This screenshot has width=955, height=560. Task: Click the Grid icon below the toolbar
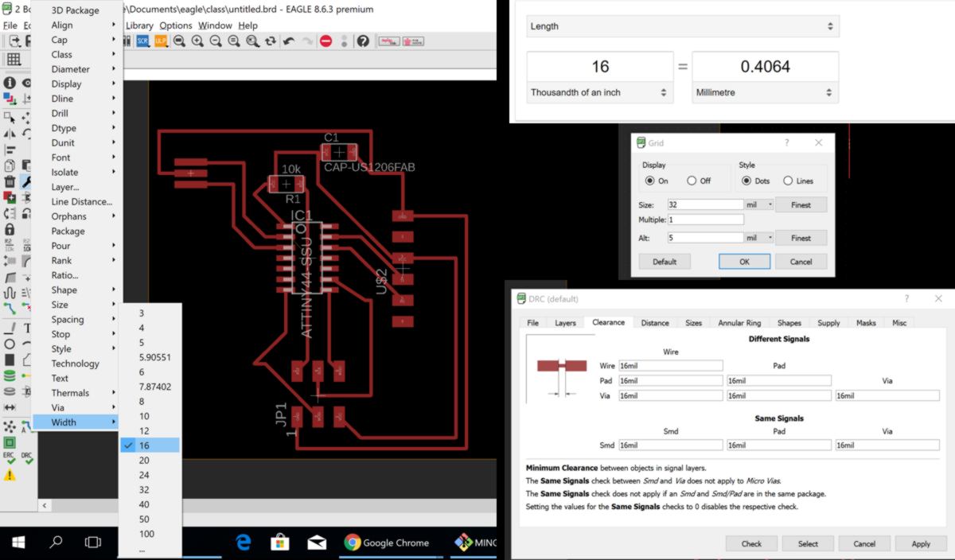tap(14, 60)
